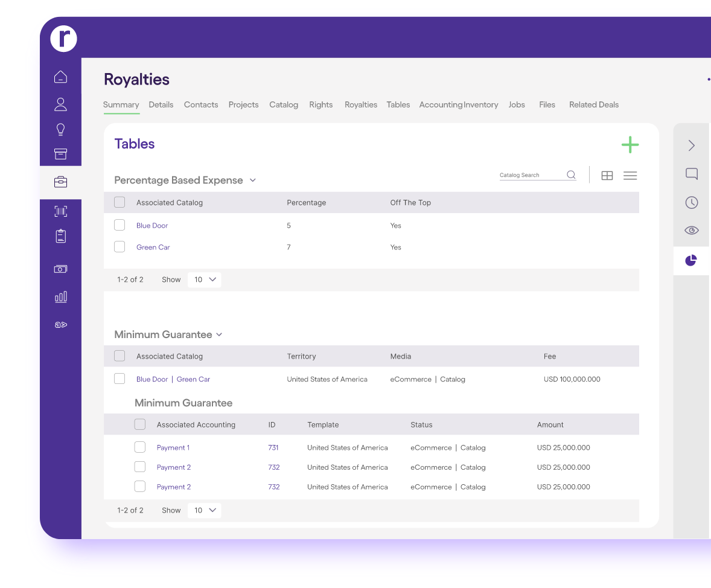This screenshot has height=588, width=711.
Task: Open the barcode inventory sidebar icon
Action: (60, 211)
